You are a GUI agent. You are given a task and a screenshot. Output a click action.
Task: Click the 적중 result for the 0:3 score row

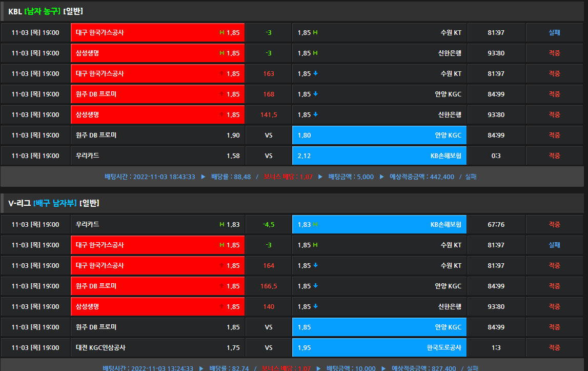(554, 156)
